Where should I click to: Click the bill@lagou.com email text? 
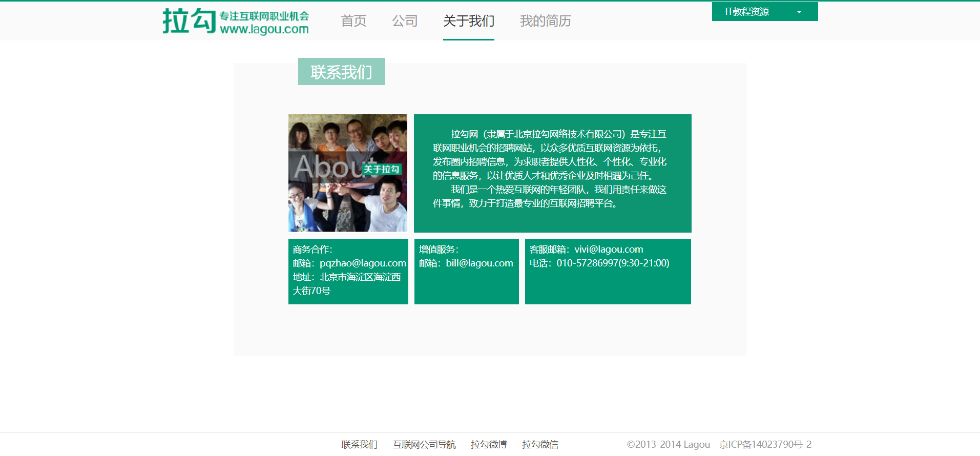point(479,263)
